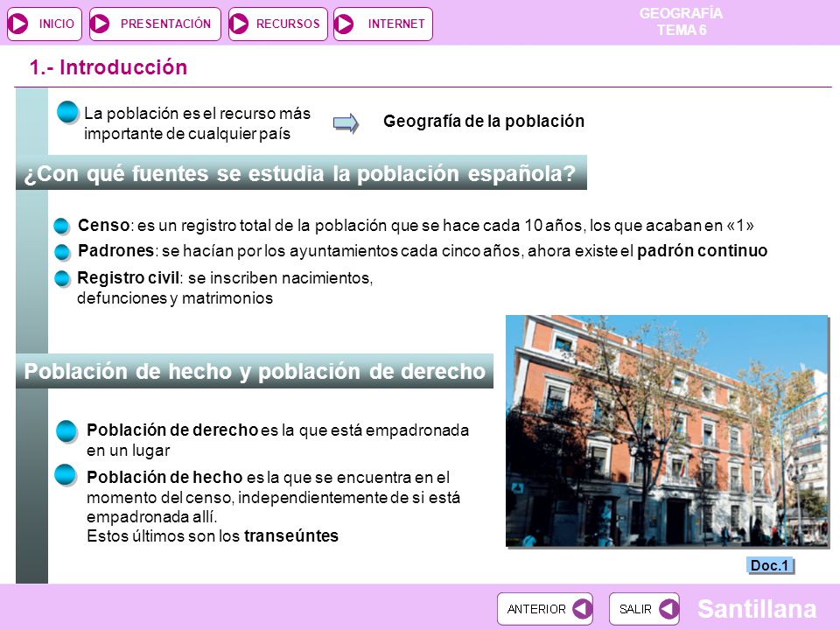Click the 'GEOGRAFÍA TEMA 6' header text

coord(681,21)
